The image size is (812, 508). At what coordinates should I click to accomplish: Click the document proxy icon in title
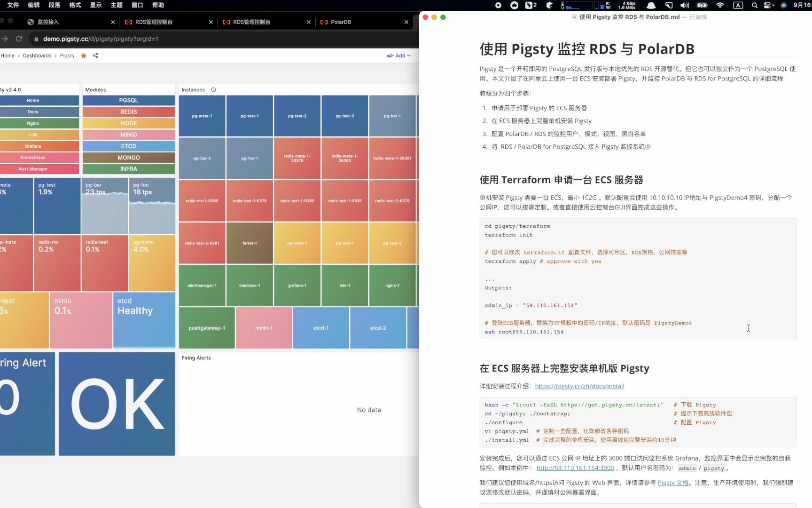[574, 17]
